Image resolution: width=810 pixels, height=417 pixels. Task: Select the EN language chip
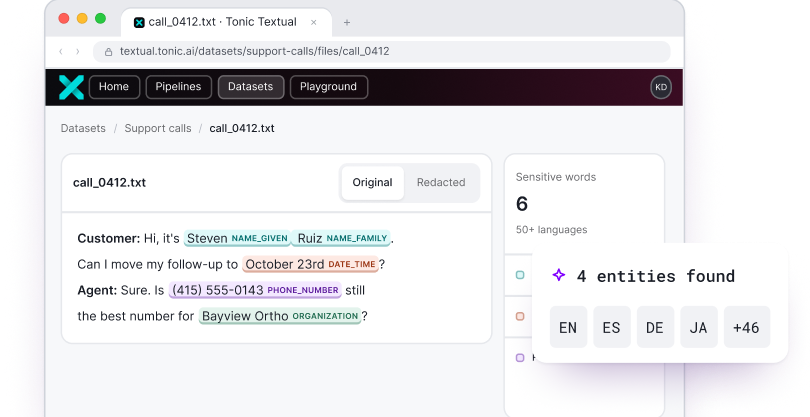(568, 327)
